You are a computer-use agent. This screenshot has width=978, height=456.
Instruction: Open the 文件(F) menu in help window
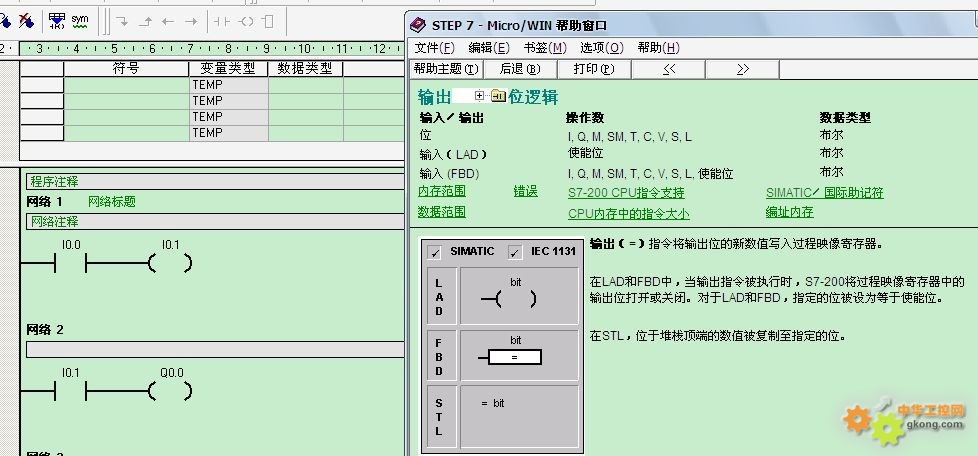pos(435,47)
